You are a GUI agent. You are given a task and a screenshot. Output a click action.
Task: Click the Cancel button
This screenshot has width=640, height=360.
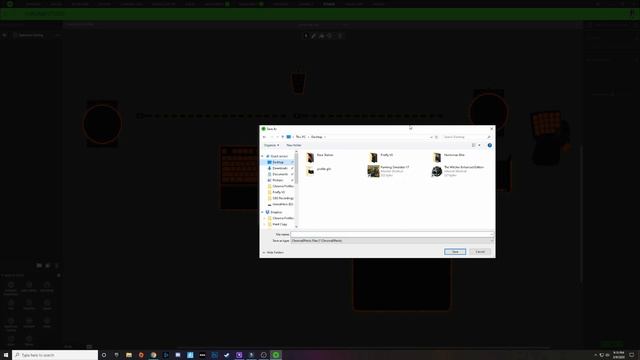coord(480,252)
